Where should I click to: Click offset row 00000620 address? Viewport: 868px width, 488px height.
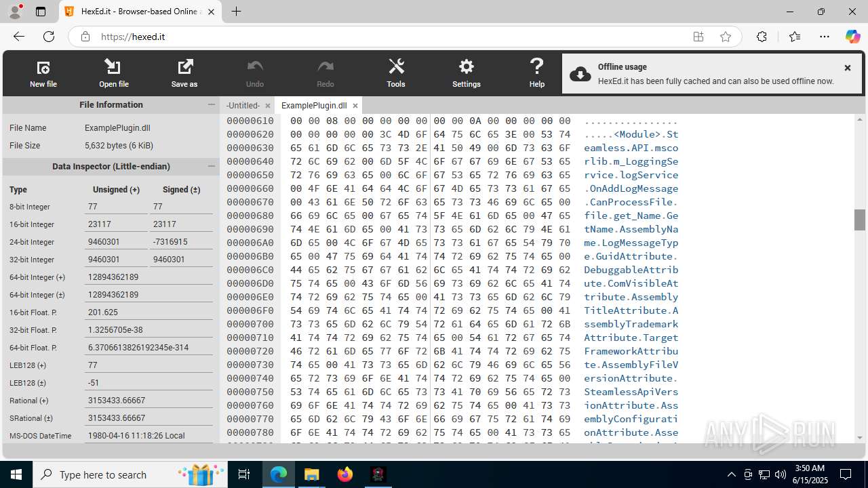pos(250,134)
